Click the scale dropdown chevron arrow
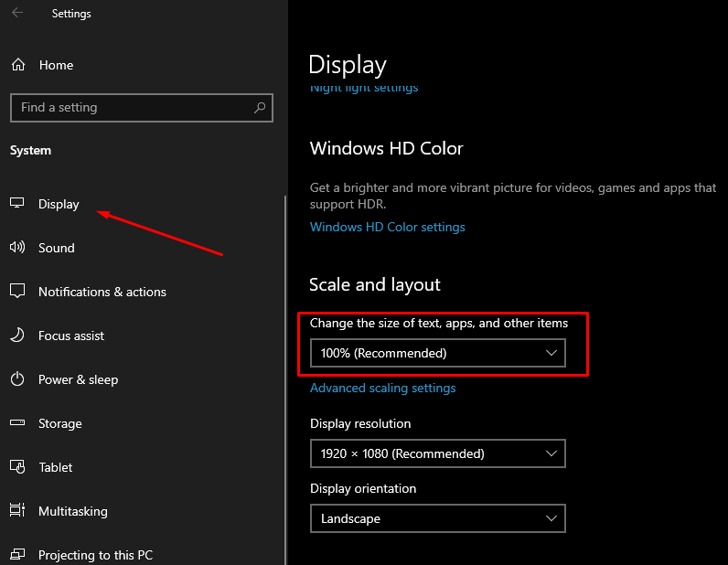This screenshot has height=565, width=728. click(551, 353)
